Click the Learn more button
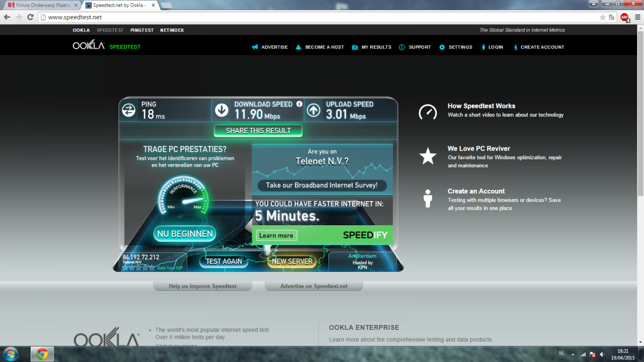 pyautogui.click(x=276, y=235)
